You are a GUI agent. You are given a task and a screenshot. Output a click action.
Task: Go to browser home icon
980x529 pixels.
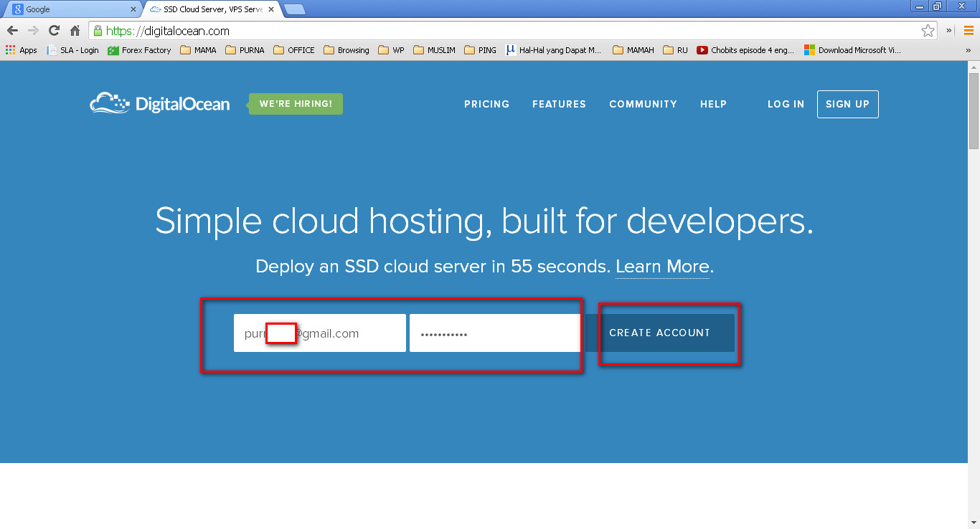point(75,31)
